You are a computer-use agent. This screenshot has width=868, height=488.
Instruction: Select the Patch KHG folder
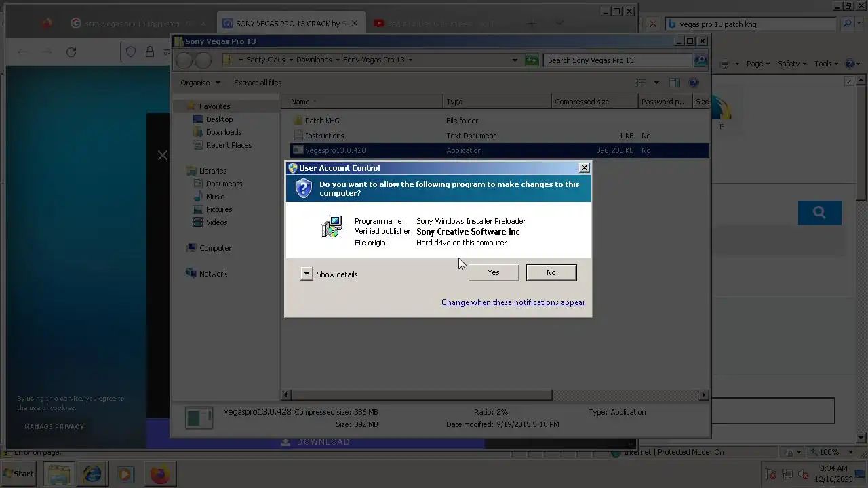[x=322, y=121]
